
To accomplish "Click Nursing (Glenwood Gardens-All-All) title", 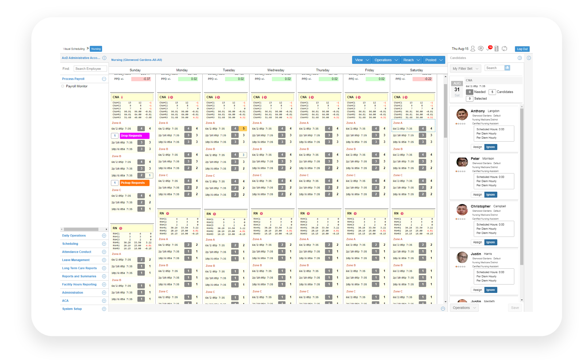I will pyautogui.click(x=137, y=60).
